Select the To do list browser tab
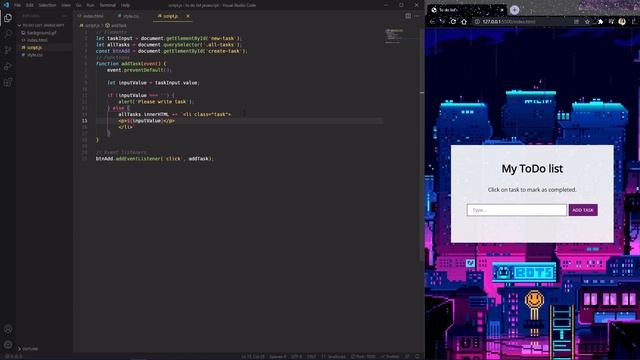This screenshot has width=640, height=360. pyautogui.click(x=467, y=10)
